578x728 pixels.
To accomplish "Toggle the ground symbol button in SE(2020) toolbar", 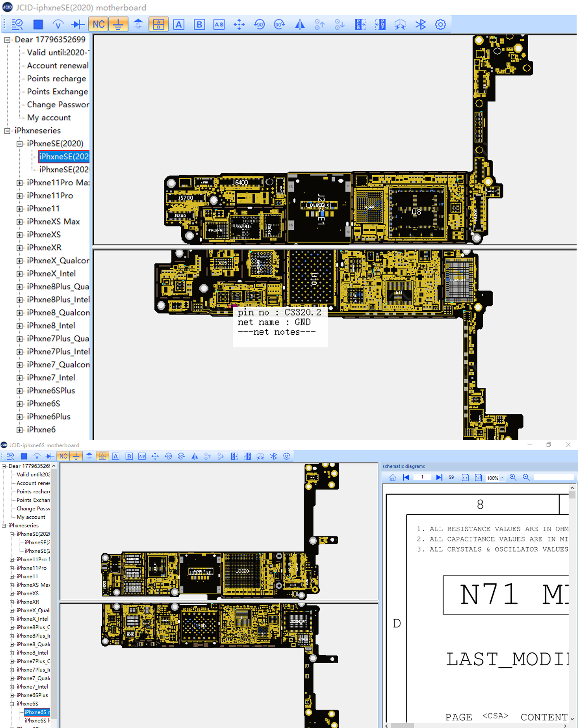I will click(x=118, y=24).
